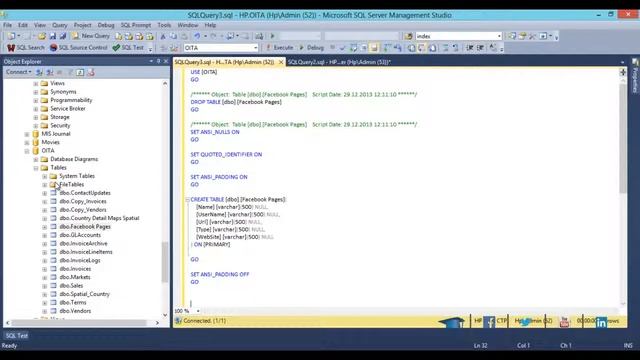Viewport: 640px width, 360px height.
Task: Open the SQL Prompt menu
Action: pyautogui.click(x=136, y=25)
